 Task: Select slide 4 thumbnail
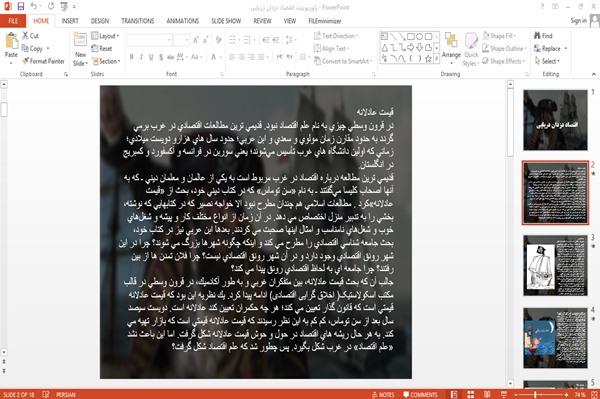[x=555, y=338]
